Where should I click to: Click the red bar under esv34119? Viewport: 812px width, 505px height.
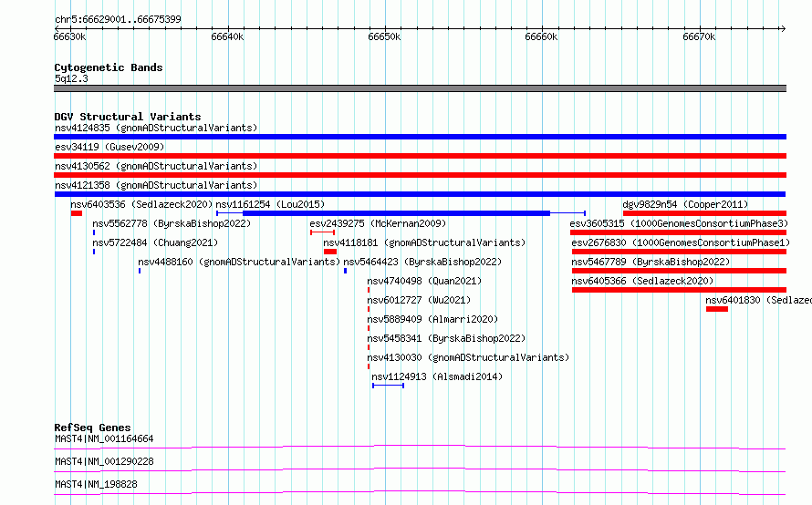coord(420,156)
